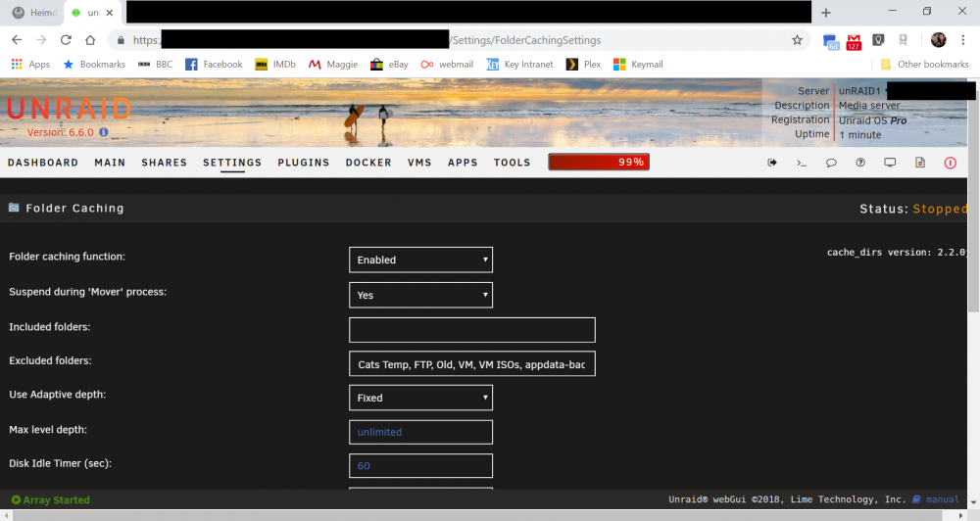Viewport: 980px width, 521px height.
Task: Click the Max level depth field
Action: pos(420,432)
